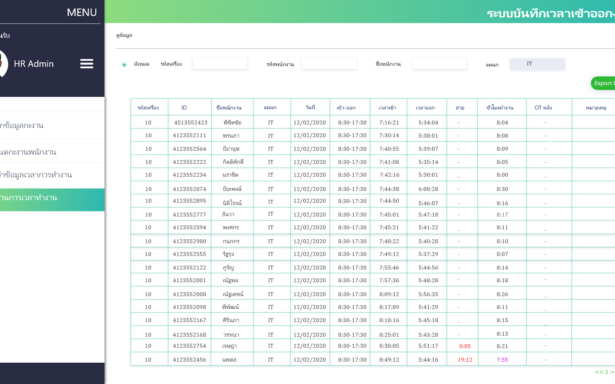Click the green Export button

(603, 83)
